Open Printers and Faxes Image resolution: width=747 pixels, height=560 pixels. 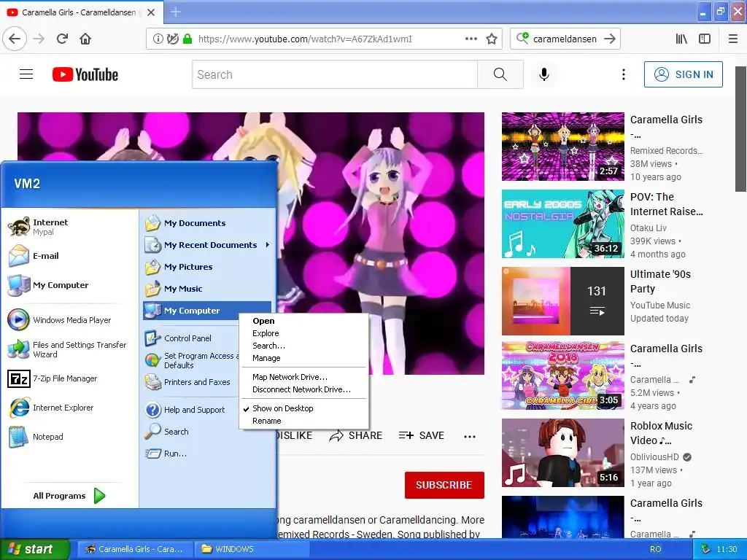click(190, 382)
